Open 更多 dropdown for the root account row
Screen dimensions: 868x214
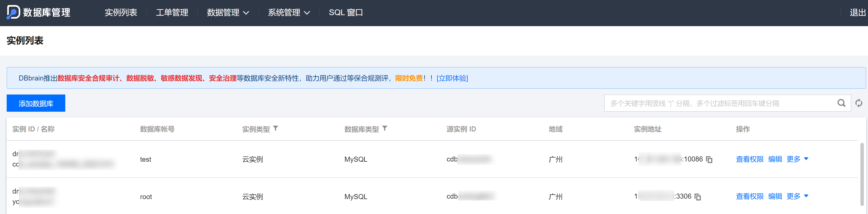tap(797, 197)
